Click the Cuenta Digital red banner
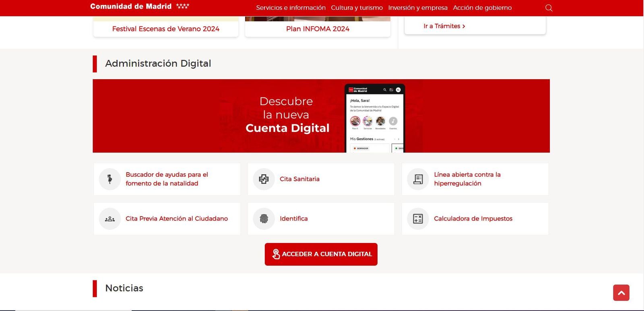644x311 pixels. point(321,116)
